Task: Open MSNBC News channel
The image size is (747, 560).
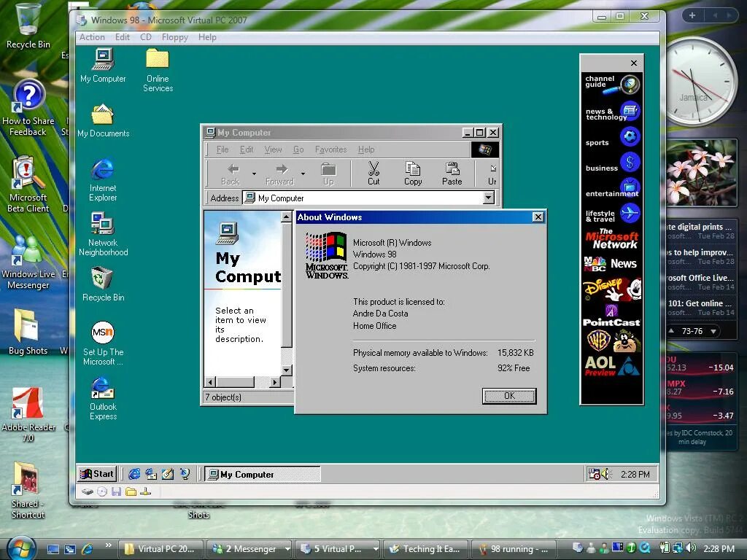Action: coord(612,263)
